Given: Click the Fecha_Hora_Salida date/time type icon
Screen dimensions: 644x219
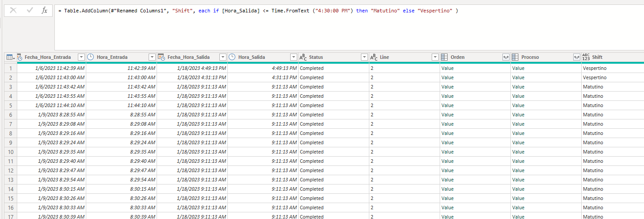Looking at the screenshot, I should click(x=161, y=57).
